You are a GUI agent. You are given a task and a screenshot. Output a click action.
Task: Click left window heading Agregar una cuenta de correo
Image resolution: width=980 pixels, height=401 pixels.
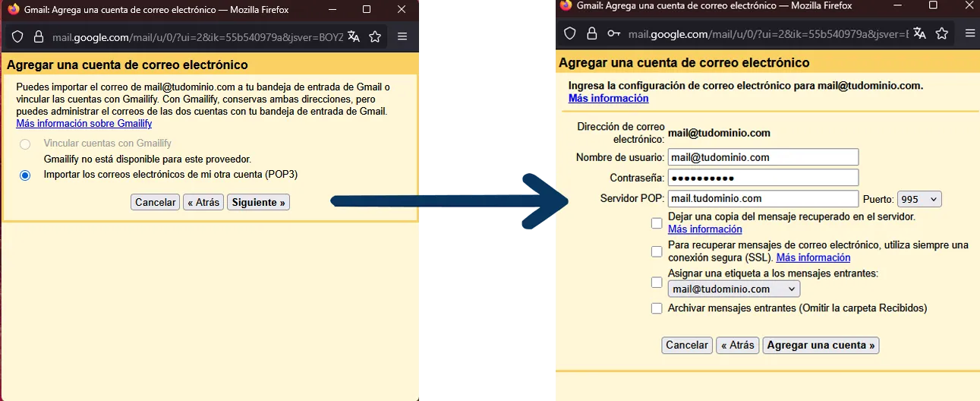[x=128, y=65]
